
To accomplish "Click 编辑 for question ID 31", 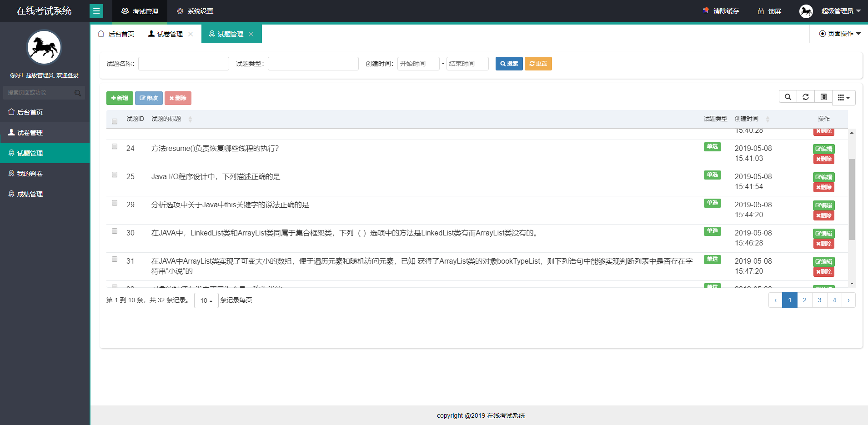I will pos(824,262).
